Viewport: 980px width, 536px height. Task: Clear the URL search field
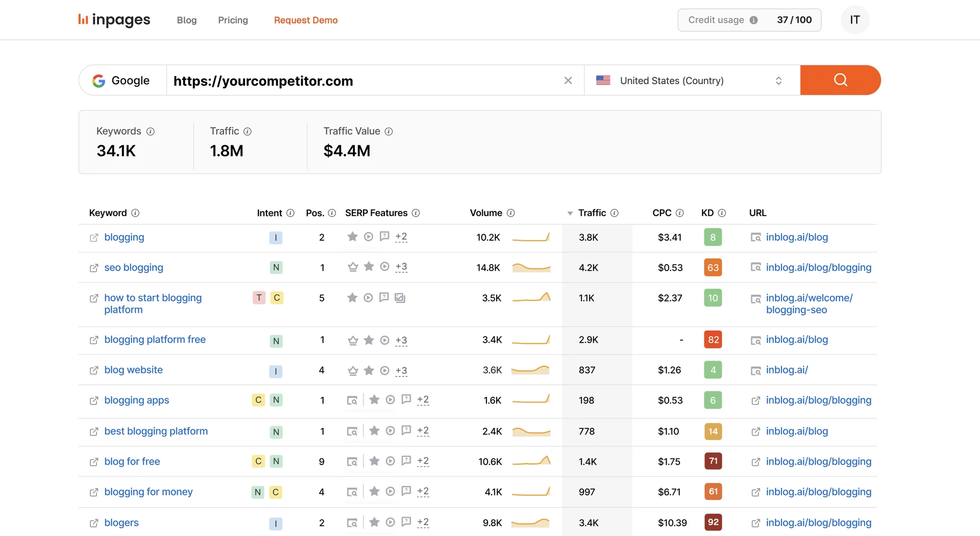568,81
